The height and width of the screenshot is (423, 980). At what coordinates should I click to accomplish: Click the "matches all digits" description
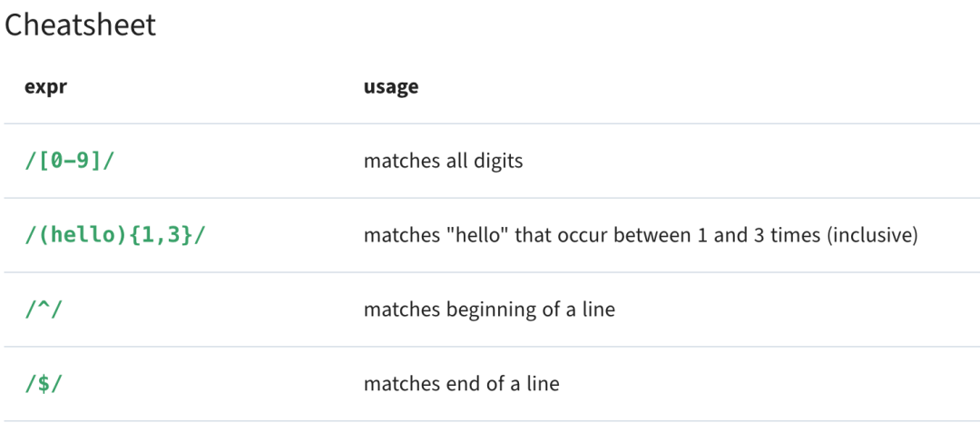443,162
